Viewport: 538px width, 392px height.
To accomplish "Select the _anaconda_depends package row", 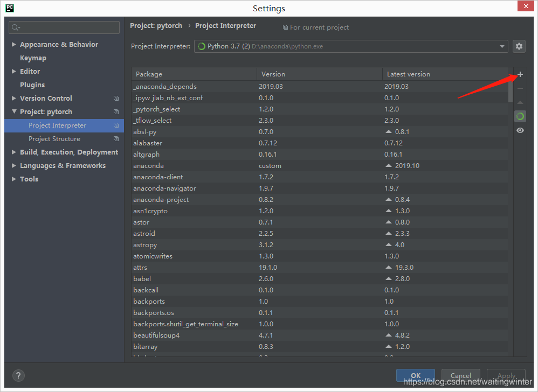I will point(320,86).
